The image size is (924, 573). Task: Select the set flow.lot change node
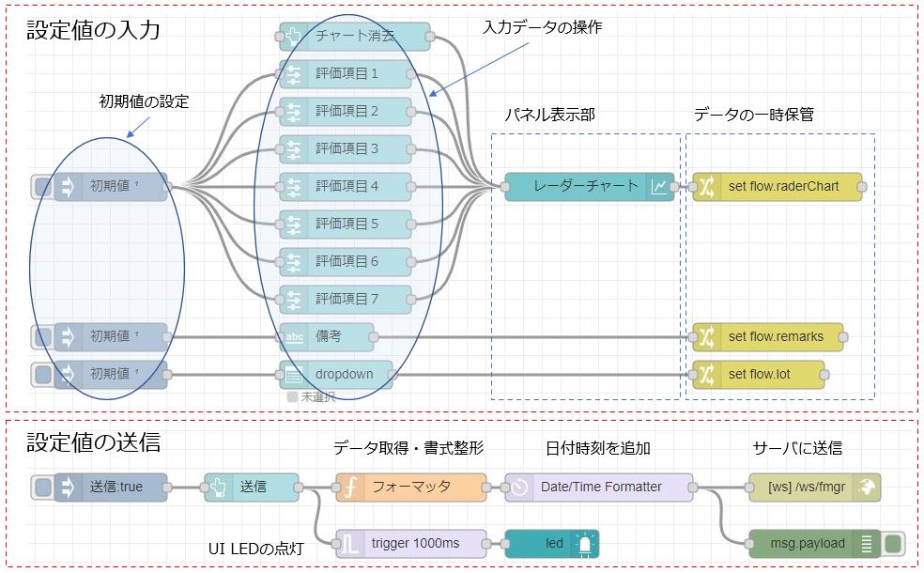click(759, 374)
